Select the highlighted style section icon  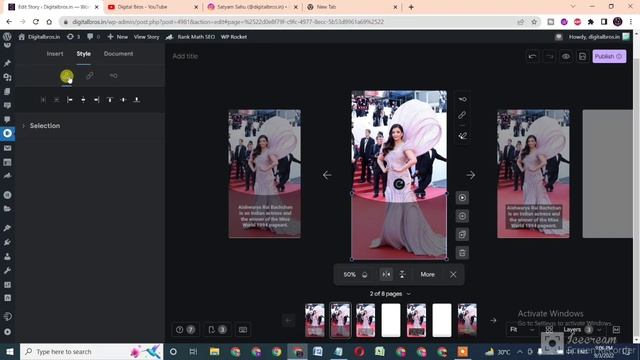tap(67, 76)
